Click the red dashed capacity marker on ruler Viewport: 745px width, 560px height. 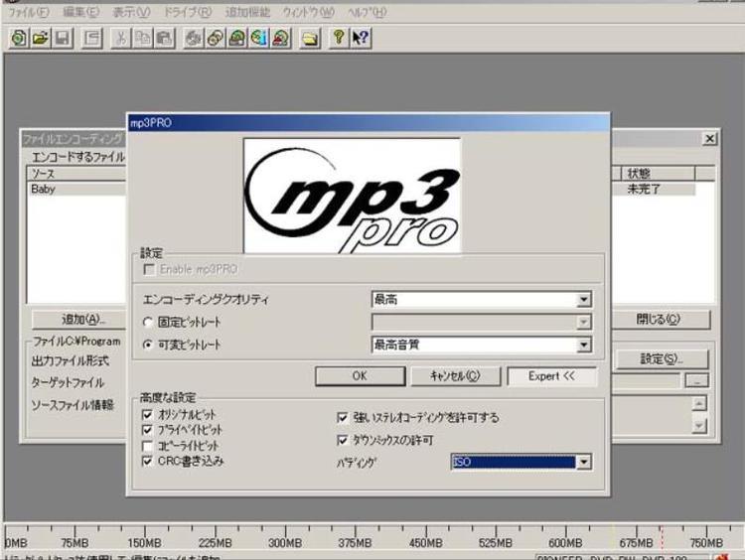[661, 537]
